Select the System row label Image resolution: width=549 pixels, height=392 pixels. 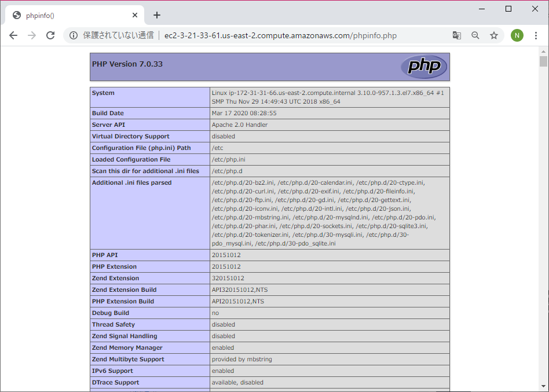(x=103, y=93)
